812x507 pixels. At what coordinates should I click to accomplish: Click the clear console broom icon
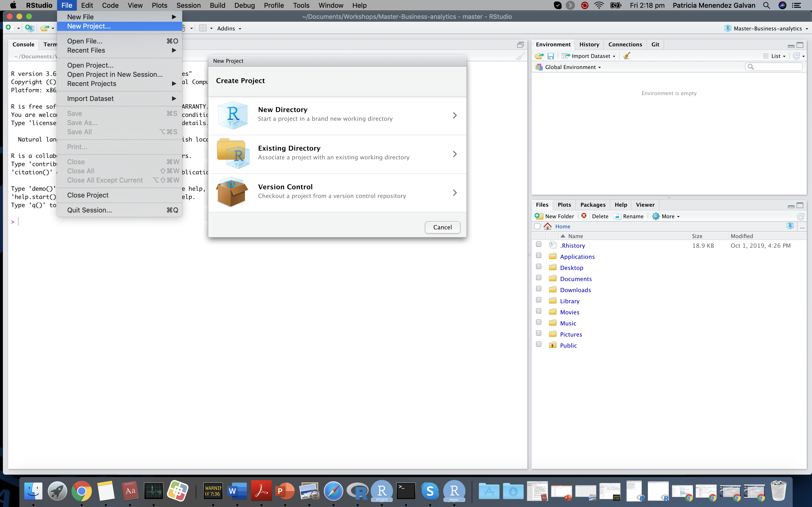click(x=520, y=56)
